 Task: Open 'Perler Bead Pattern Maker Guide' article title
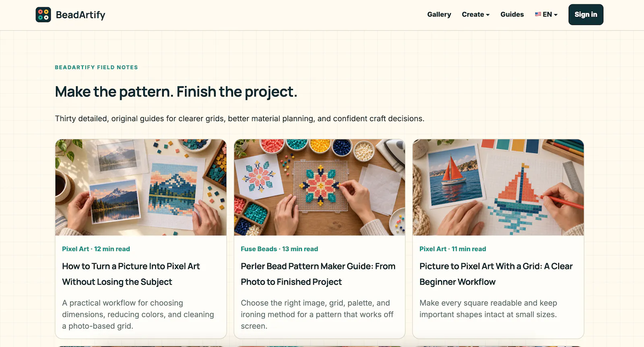(x=318, y=274)
